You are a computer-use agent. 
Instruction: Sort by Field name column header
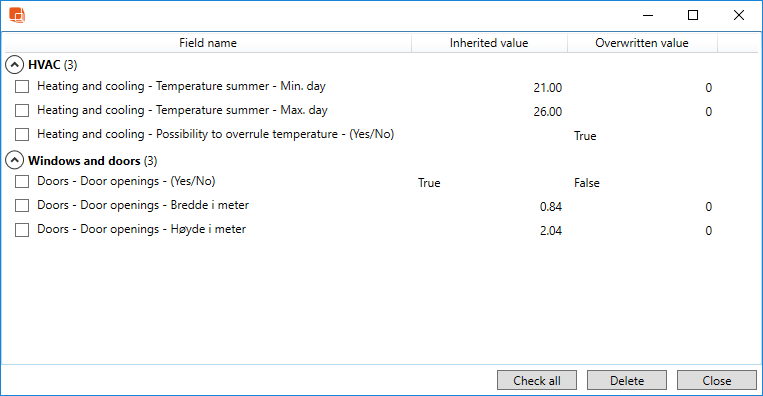click(x=208, y=43)
